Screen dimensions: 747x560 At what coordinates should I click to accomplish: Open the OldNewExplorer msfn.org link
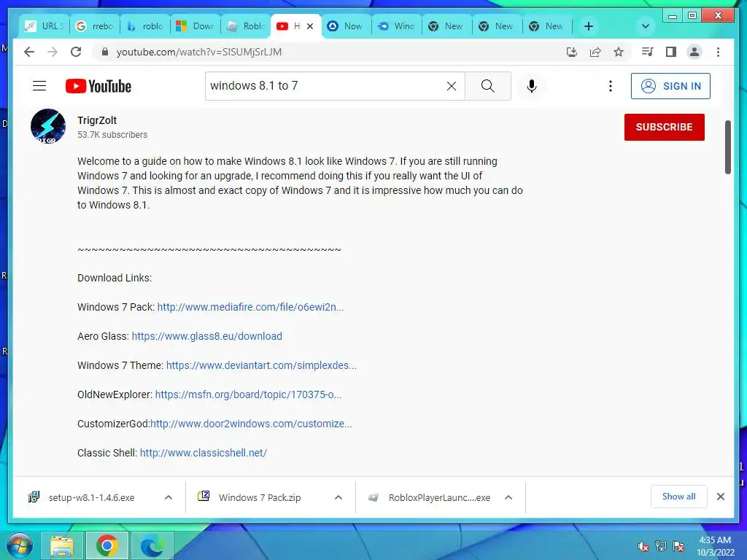pos(248,394)
